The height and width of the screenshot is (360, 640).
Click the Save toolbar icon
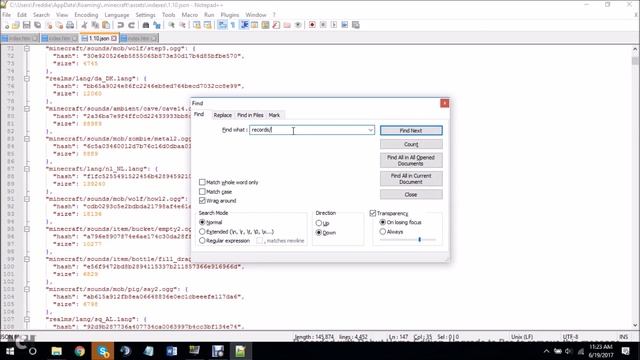tap(27, 25)
